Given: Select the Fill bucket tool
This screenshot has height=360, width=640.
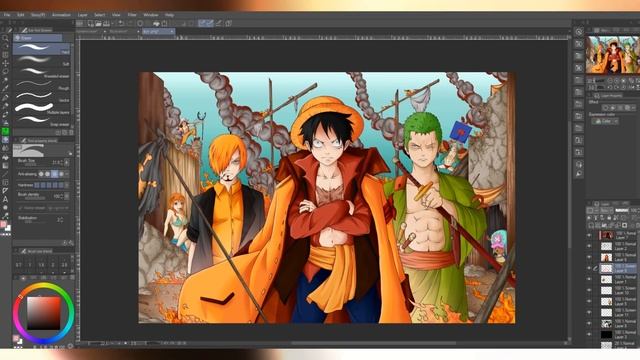Looking at the screenshot, I should click(x=5, y=157).
